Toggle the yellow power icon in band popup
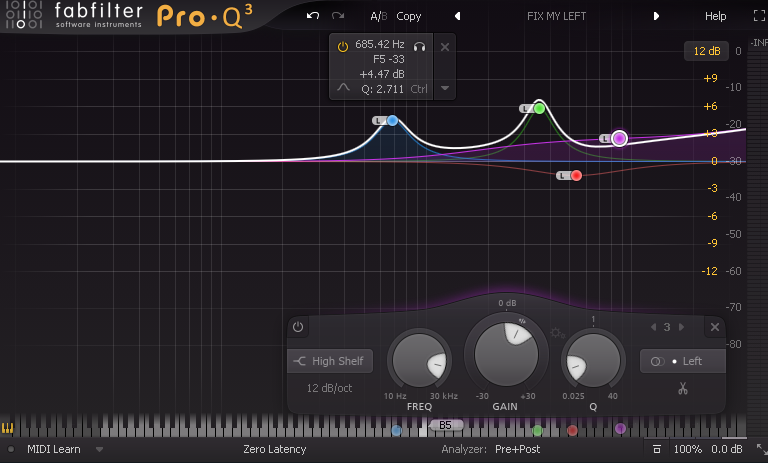 pos(343,46)
